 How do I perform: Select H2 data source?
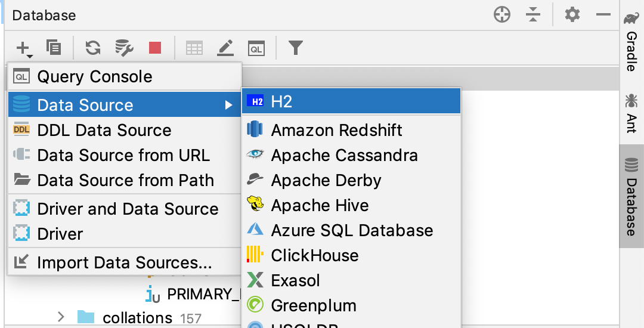pos(351,101)
